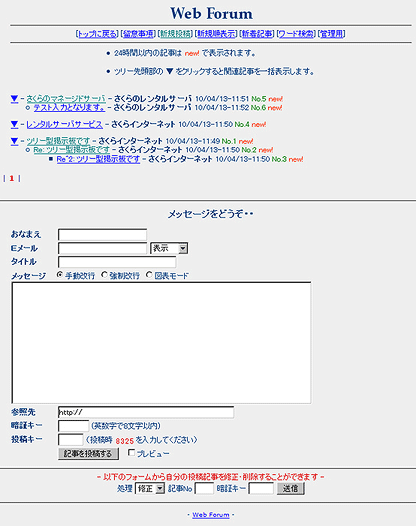Open 新着記事 navigation link
The image size is (416, 526).
[x=257, y=34]
